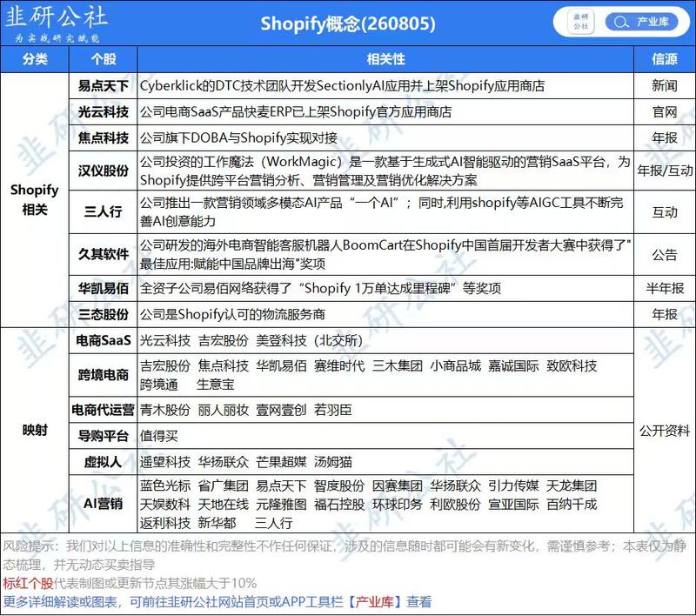
Task: Click the stock cell 焦点科技 in 个股 column
Action: [103, 138]
